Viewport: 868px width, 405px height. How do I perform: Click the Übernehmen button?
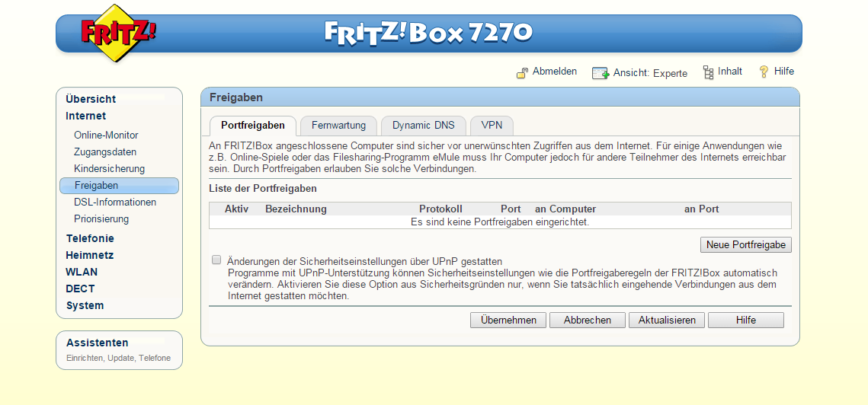(x=508, y=320)
